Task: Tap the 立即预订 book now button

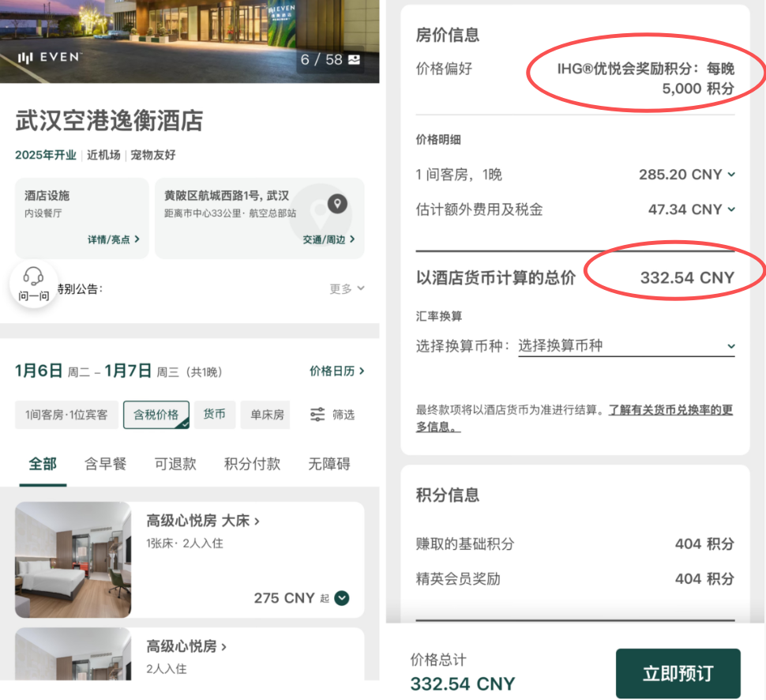Action: point(678,674)
